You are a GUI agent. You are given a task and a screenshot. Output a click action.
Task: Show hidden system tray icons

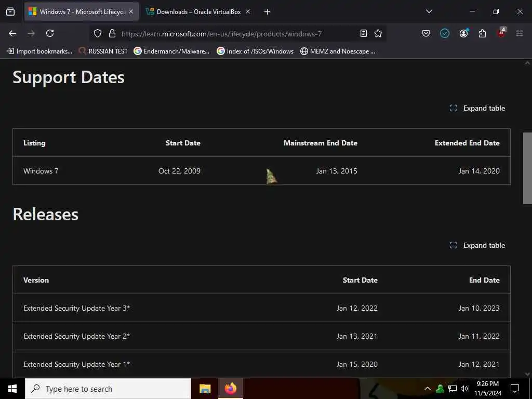pos(428,389)
